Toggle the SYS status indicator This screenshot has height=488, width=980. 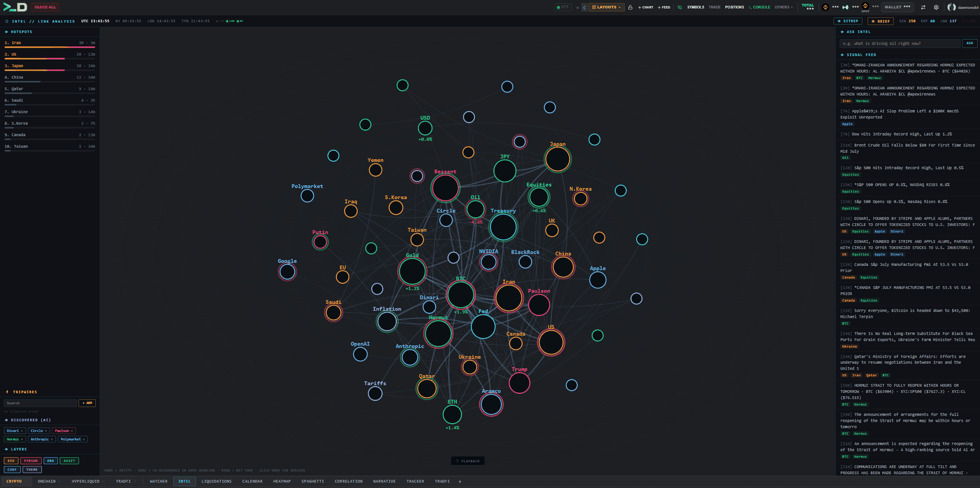coord(562,7)
